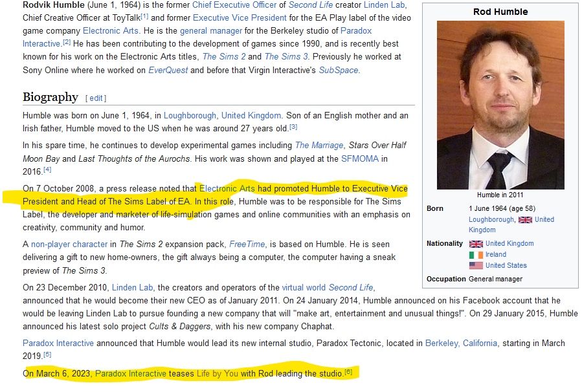Click the Biography section edit link
This screenshot has height=392, width=582.
96,98
